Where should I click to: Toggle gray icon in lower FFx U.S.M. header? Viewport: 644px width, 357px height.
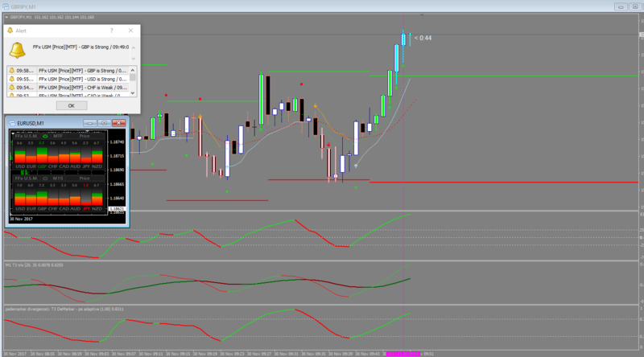click(x=45, y=178)
